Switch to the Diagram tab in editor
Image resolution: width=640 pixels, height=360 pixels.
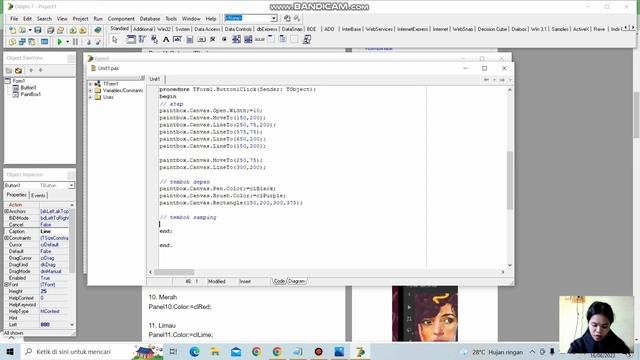point(297,281)
